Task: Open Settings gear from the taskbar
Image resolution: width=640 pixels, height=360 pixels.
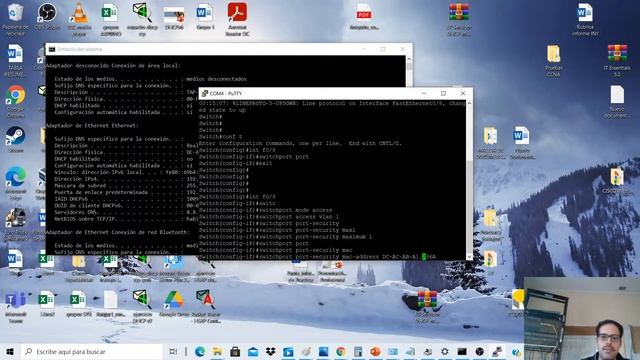Action: [x=445, y=351]
